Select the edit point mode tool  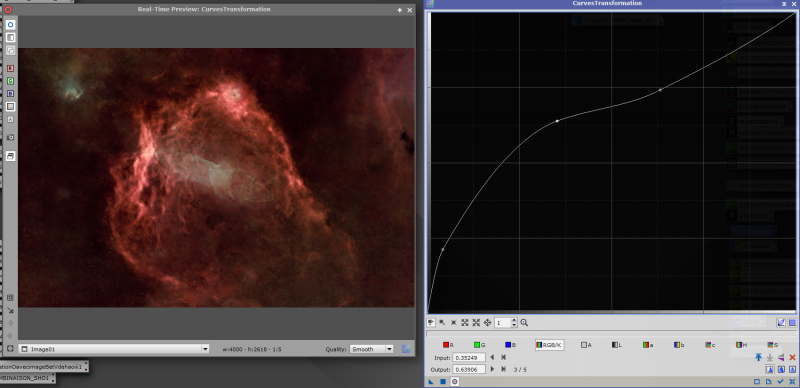[431, 323]
